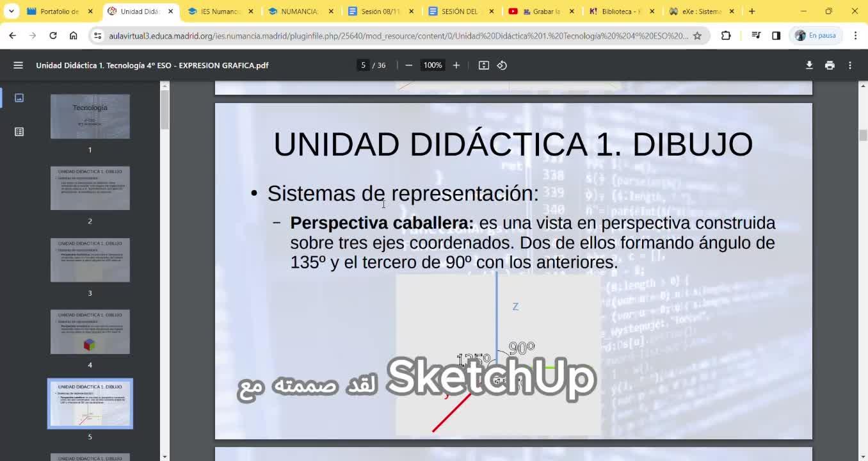
Task: Click the bullet text Sistemas de representación
Action: [x=403, y=193]
